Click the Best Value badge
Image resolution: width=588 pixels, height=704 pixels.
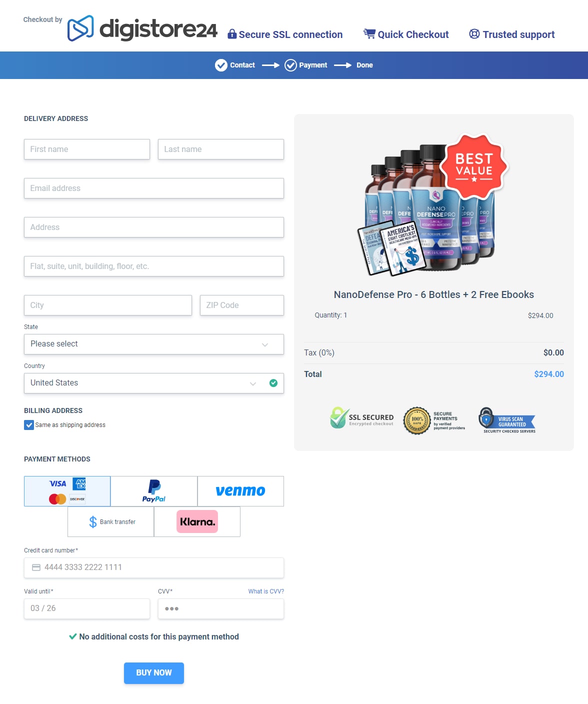[x=474, y=166]
